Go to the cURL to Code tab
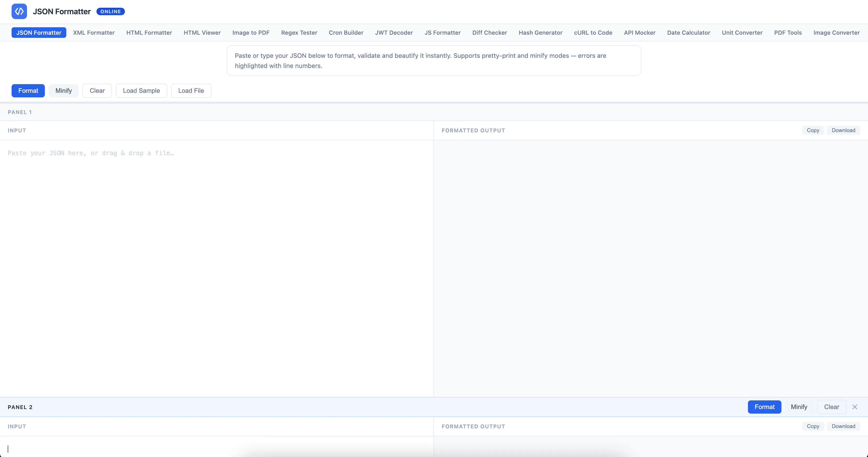Viewport: 868px width, 457px height. [x=593, y=33]
